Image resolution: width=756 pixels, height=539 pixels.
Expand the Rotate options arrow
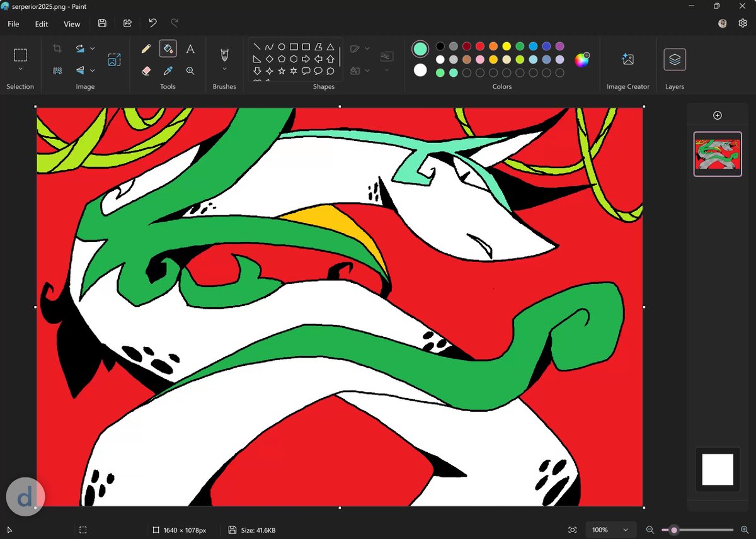click(x=93, y=48)
